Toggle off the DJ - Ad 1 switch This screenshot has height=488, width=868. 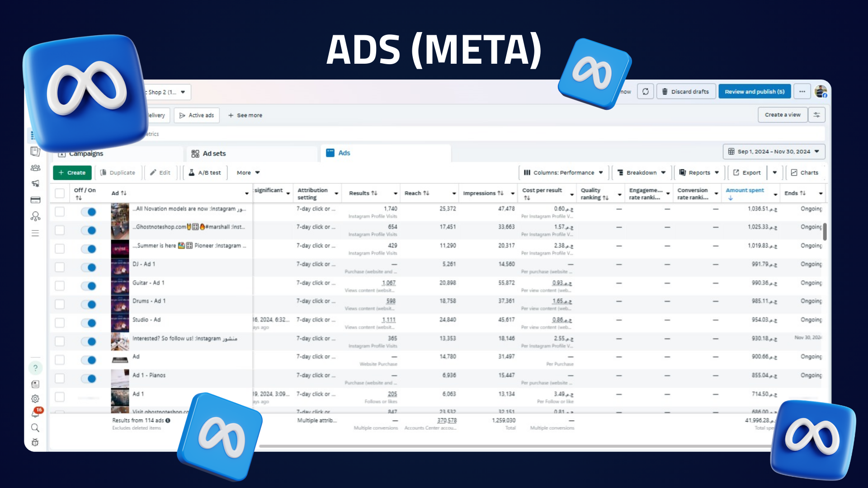coord(89,267)
